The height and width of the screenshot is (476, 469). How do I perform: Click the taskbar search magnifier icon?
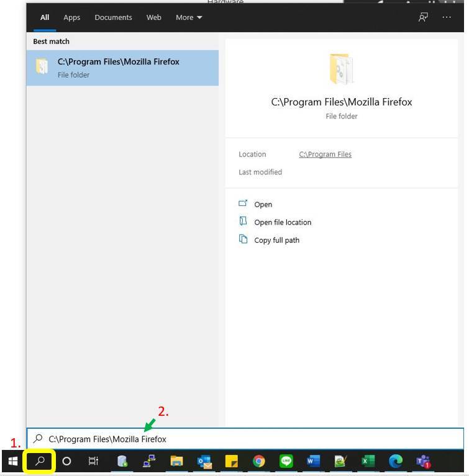pos(40,461)
